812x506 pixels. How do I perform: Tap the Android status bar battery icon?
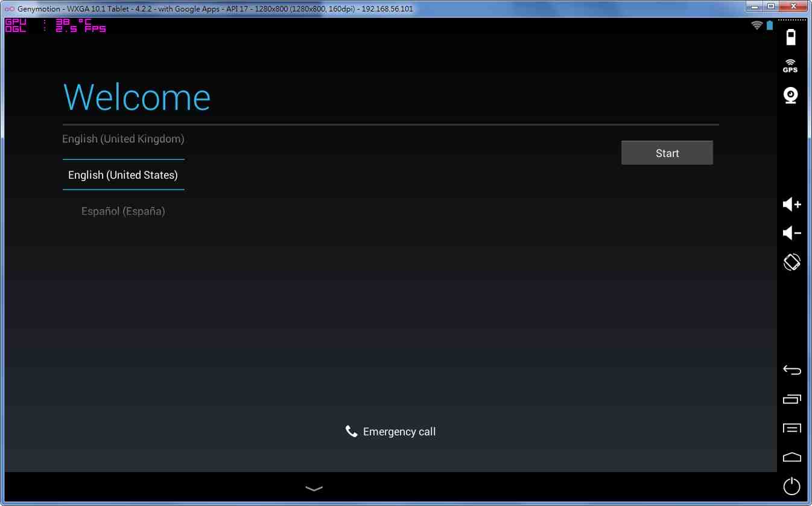(x=770, y=25)
